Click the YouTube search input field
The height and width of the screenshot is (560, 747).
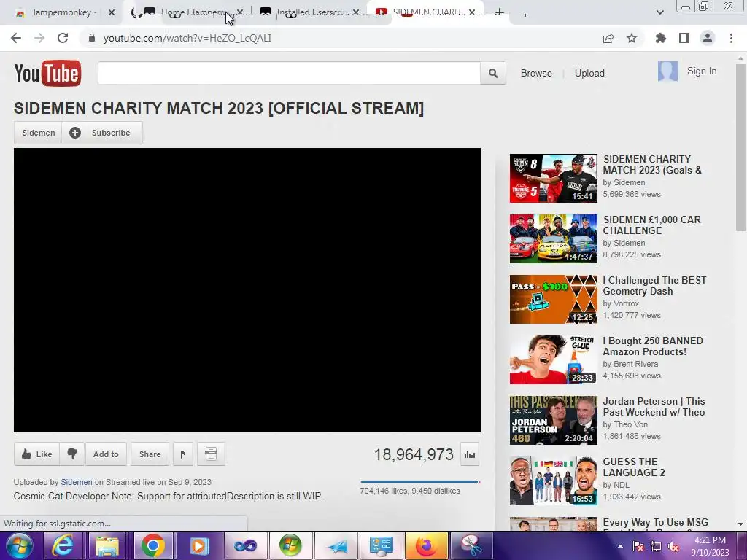(x=289, y=73)
